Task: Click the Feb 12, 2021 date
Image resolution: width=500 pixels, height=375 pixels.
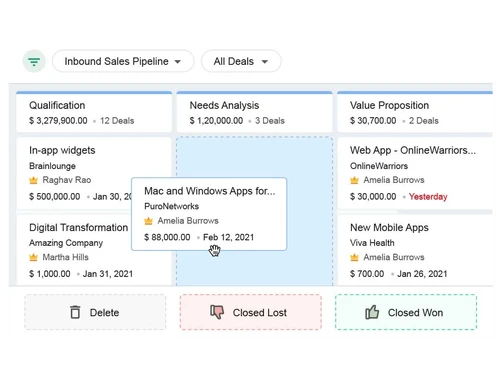Action: (228, 237)
